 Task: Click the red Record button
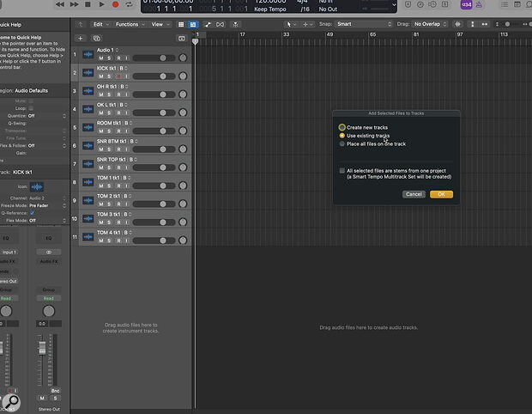click(115, 4)
